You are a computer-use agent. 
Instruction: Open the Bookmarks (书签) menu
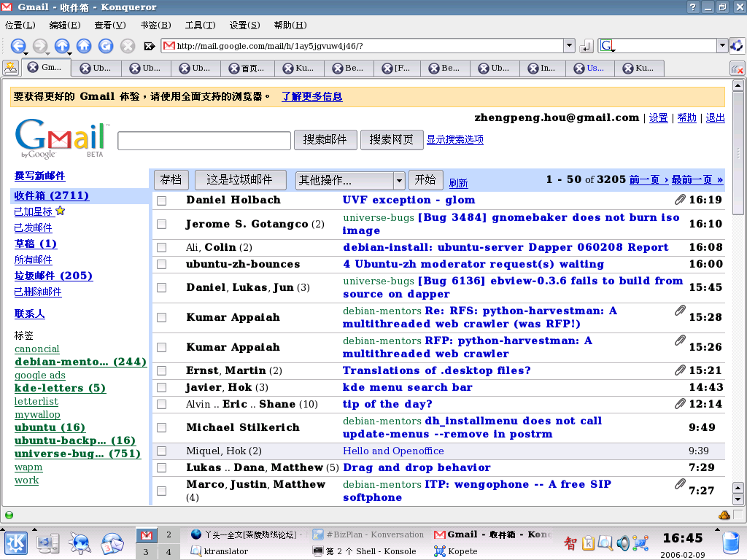155,26
